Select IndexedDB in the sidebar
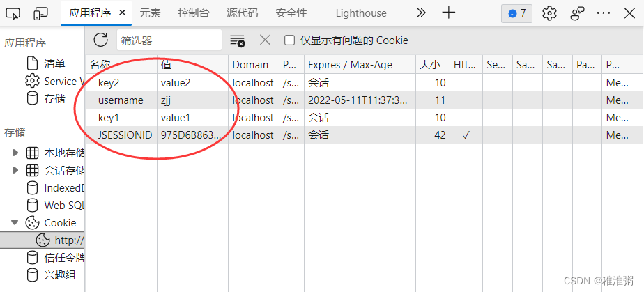Image resolution: width=644 pixels, height=292 pixels. 64,188
